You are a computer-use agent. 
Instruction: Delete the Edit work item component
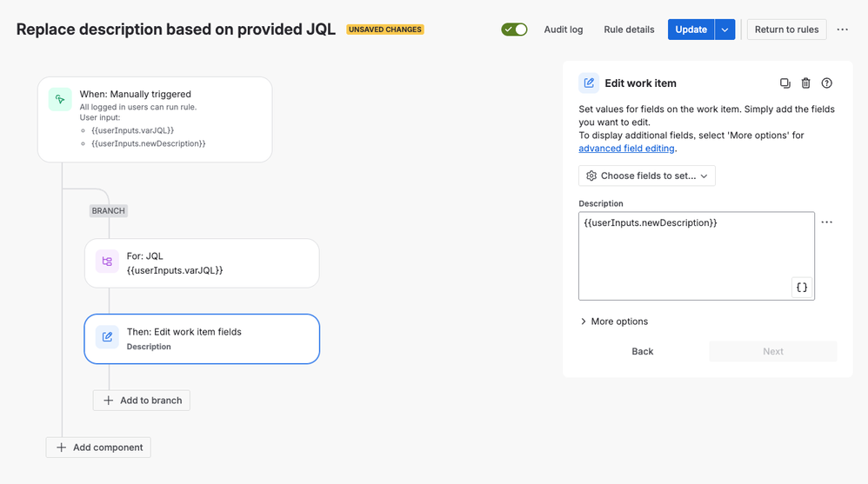[x=806, y=83]
